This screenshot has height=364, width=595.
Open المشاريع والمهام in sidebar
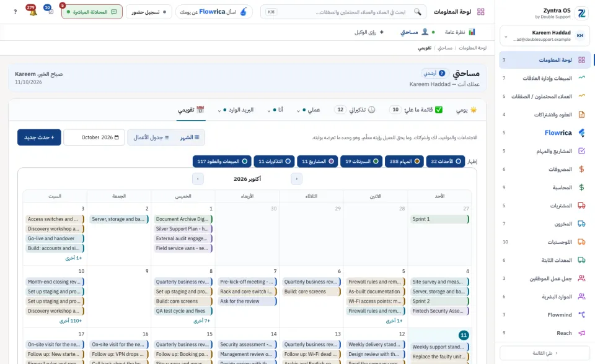pos(545,151)
